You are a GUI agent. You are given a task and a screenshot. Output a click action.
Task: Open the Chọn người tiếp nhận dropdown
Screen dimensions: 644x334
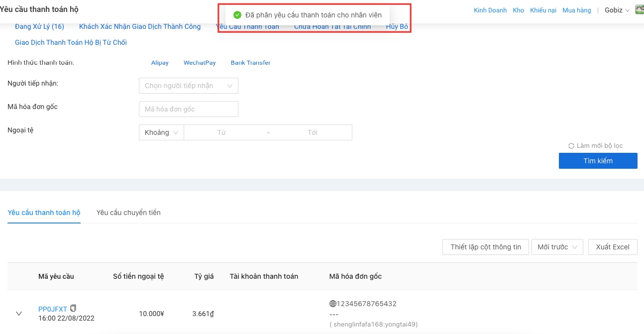click(188, 86)
